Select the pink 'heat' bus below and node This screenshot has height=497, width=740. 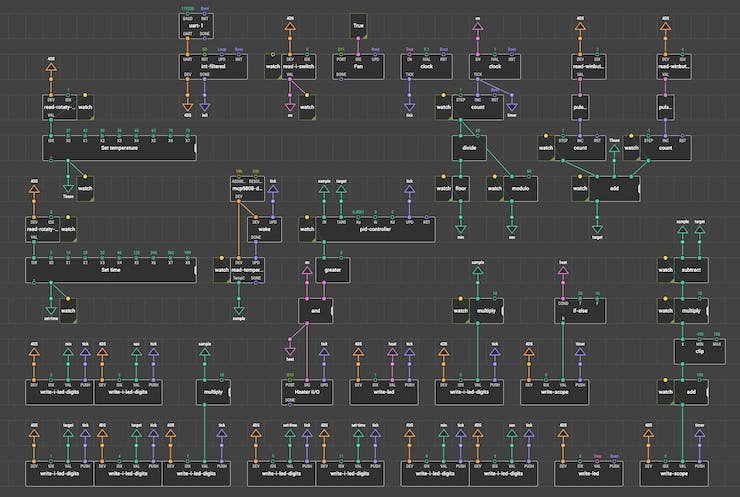click(x=290, y=352)
